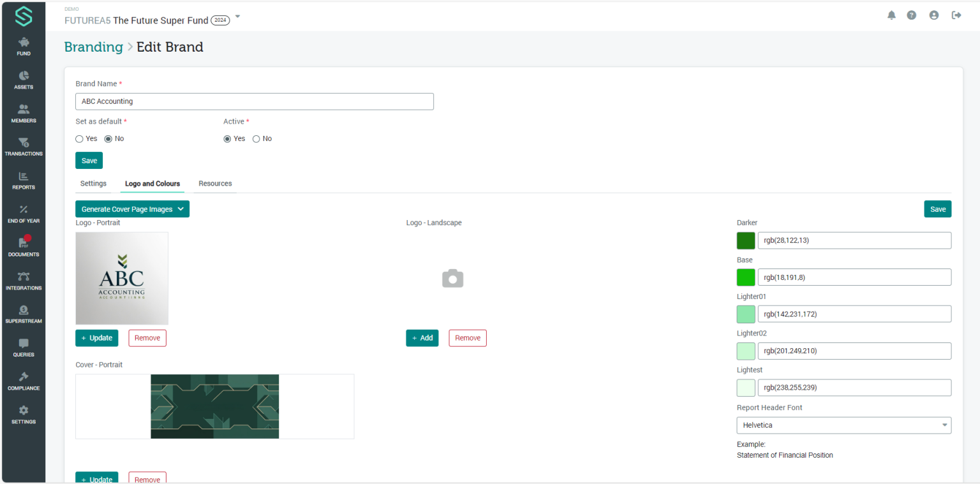Screen dimensions: 980x484
Task: Click the Base colour swatch
Action: click(746, 277)
